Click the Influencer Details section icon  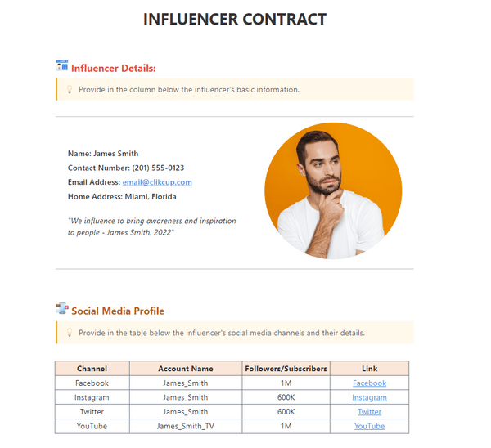tap(62, 66)
